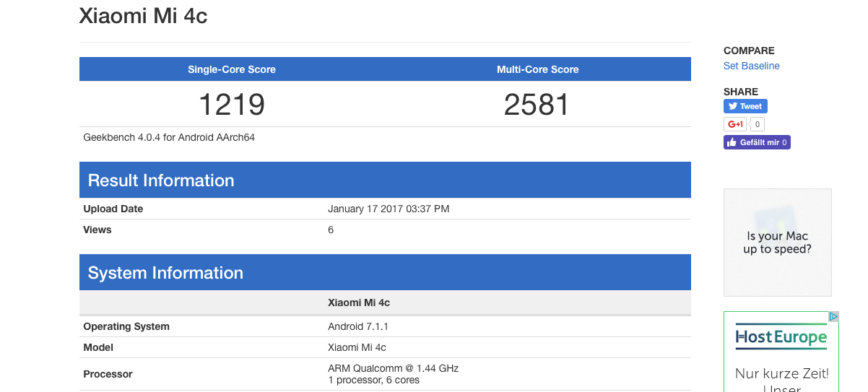Screen dimensions: 868x392
Task: Click the Google +1 share button
Action: click(735, 124)
